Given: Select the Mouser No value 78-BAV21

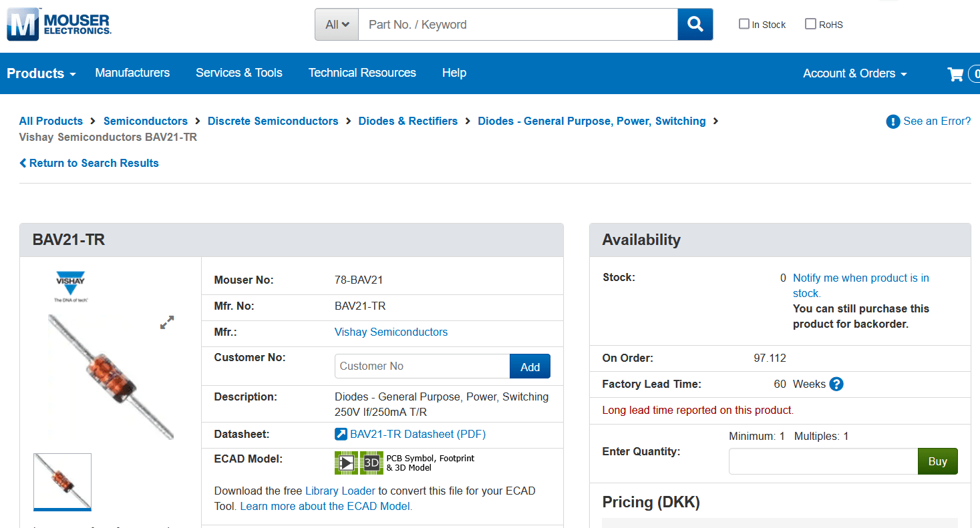Looking at the screenshot, I should point(359,280).
